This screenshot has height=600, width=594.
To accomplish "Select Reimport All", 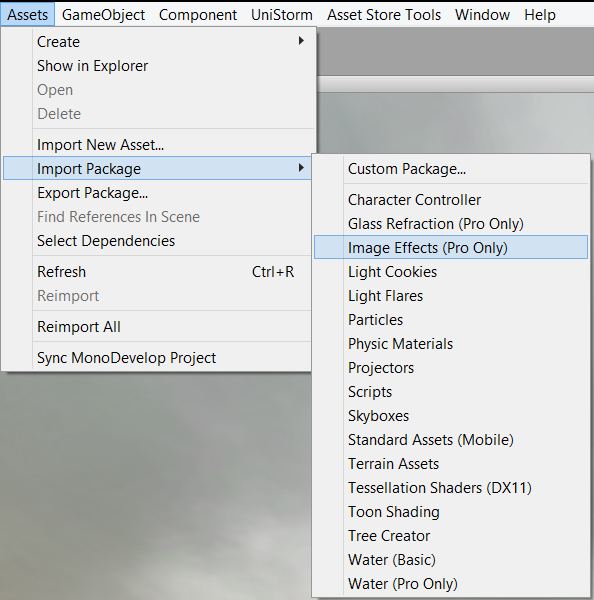I will click(x=158, y=327).
